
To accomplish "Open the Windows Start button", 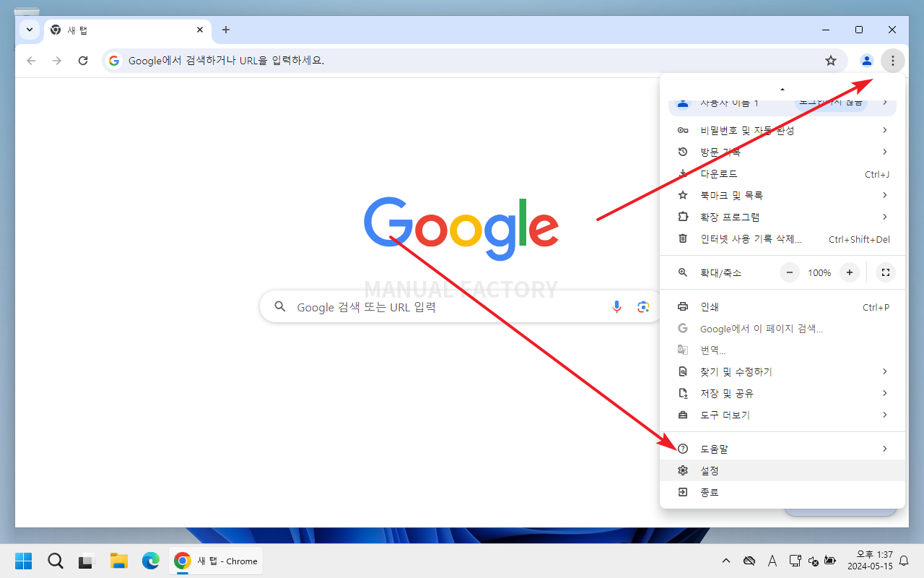I will 24,561.
